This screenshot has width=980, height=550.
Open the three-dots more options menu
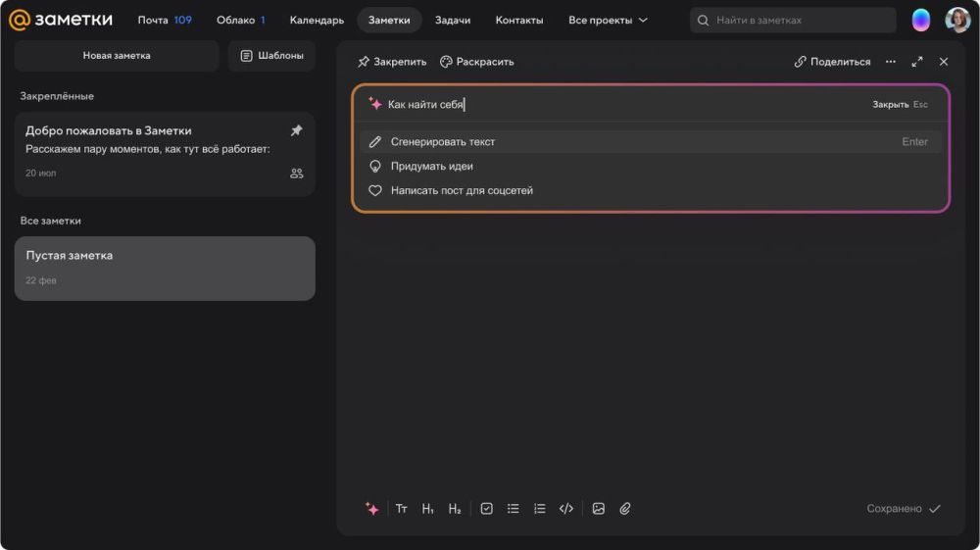click(x=890, y=62)
